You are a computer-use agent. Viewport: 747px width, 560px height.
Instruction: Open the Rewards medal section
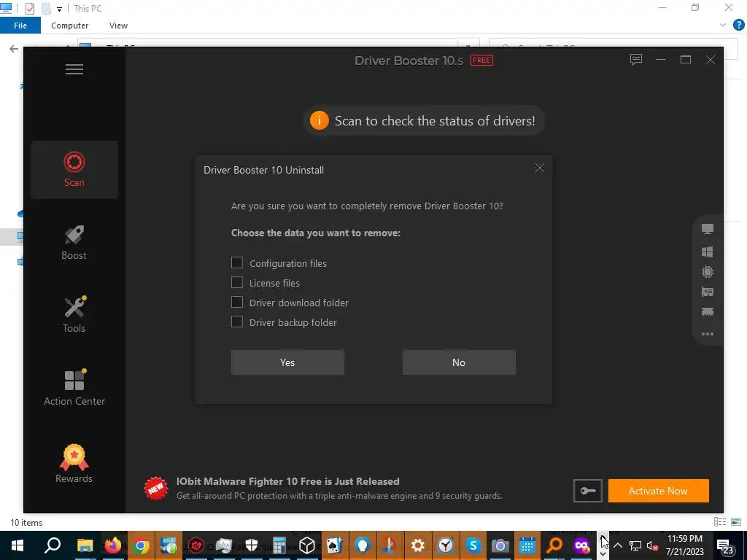click(74, 464)
